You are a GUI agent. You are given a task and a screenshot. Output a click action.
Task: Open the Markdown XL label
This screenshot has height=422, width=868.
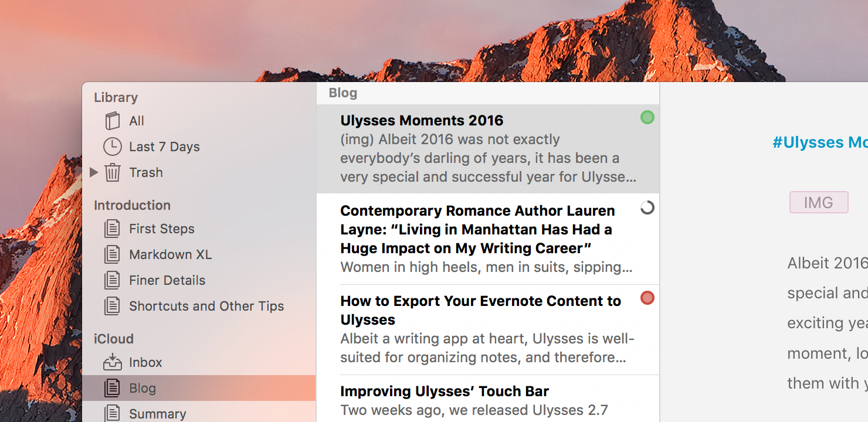point(171,254)
